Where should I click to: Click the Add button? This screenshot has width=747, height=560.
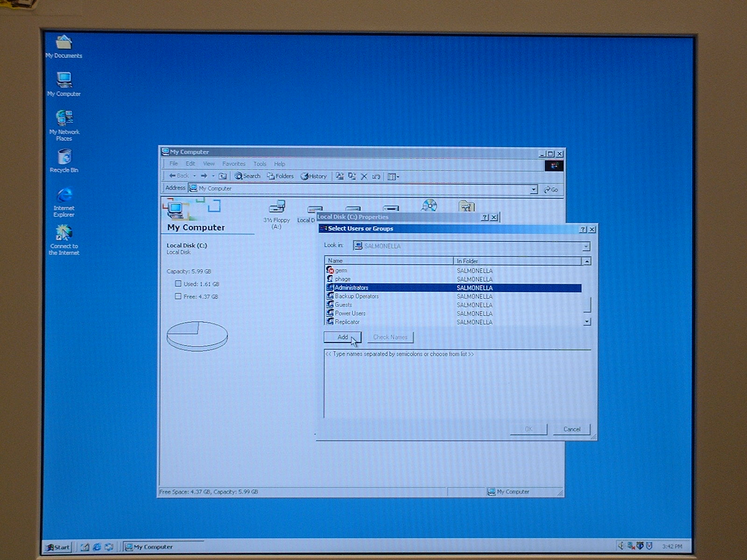click(342, 337)
